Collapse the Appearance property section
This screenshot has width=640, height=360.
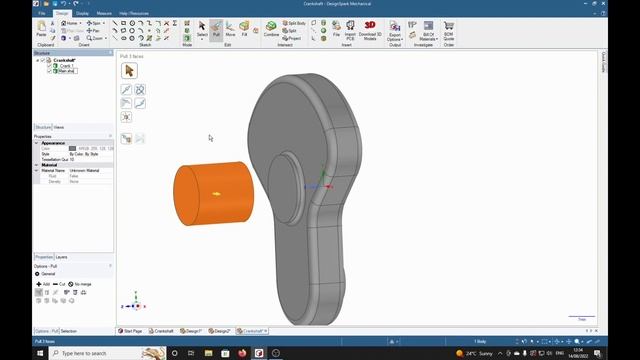36,143
